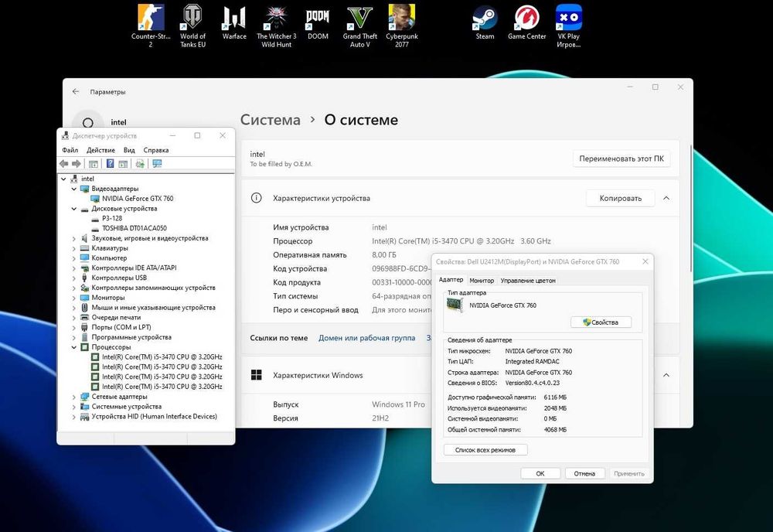Click the graphics card image in adapter properties
This screenshot has height=532, width=773.
click(x=455, y=305)
